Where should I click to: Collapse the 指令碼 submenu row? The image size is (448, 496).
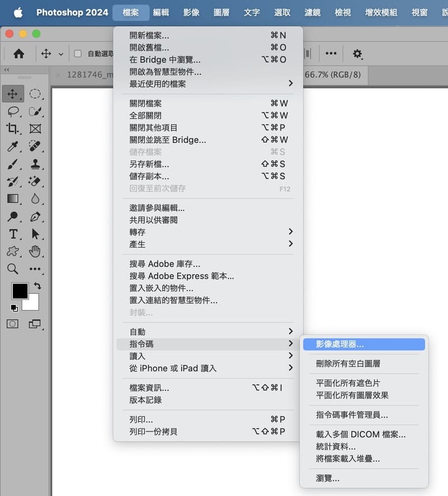point(208,344)
